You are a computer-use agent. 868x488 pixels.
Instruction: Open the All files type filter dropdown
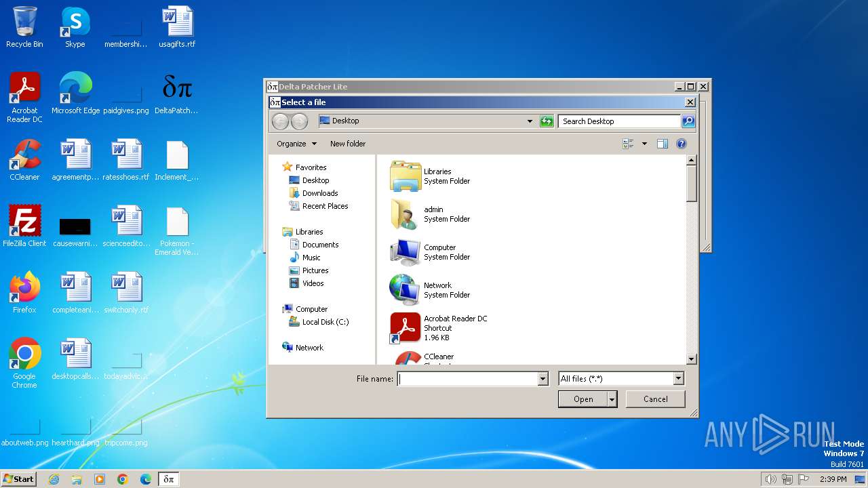coord(678,379)
